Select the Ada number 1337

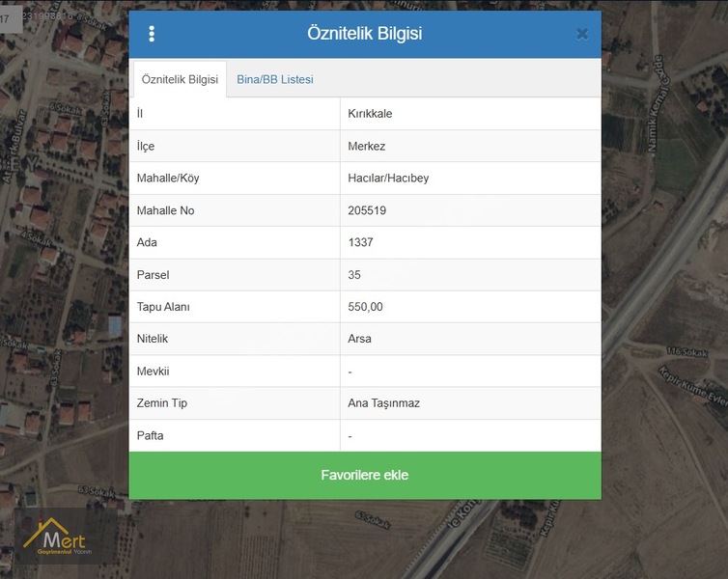click(x=360, y=242)
